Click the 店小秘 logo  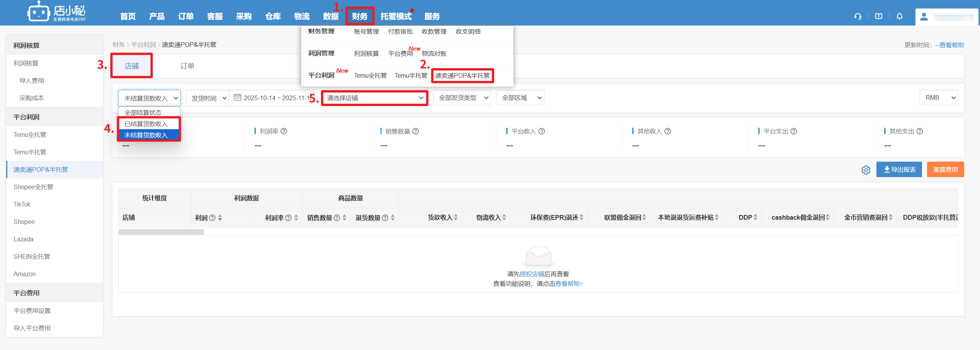(57, 12)
